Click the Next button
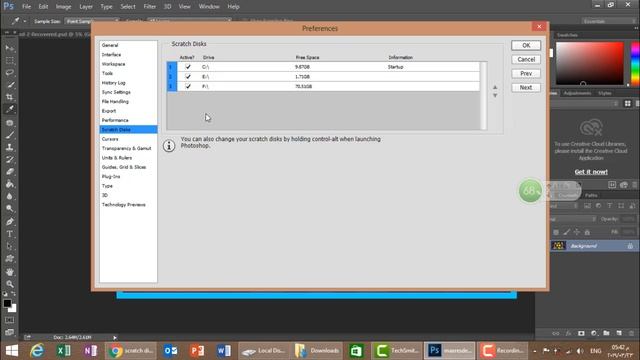 coord(526,87)
